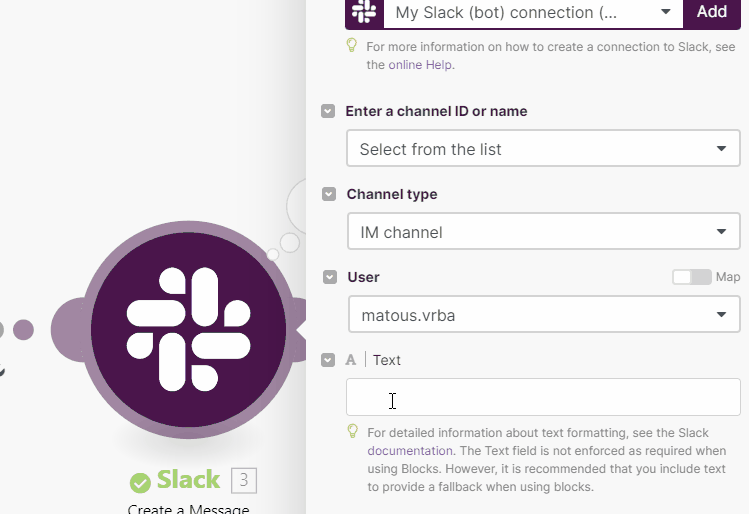Open the IM channel dropdown
The height and width of the screenshot is (514, 749).
click(x=544, y=232)
